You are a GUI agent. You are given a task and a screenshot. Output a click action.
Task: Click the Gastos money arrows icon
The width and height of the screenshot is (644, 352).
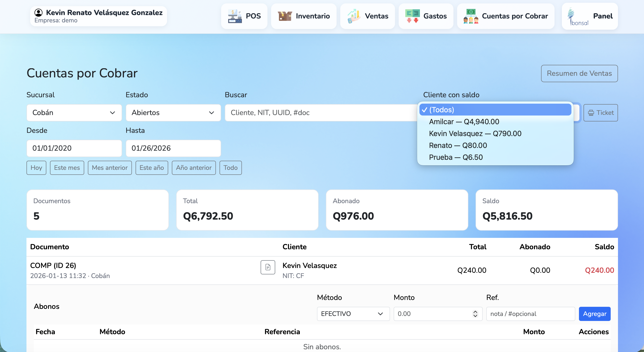(x=412, y=16)
